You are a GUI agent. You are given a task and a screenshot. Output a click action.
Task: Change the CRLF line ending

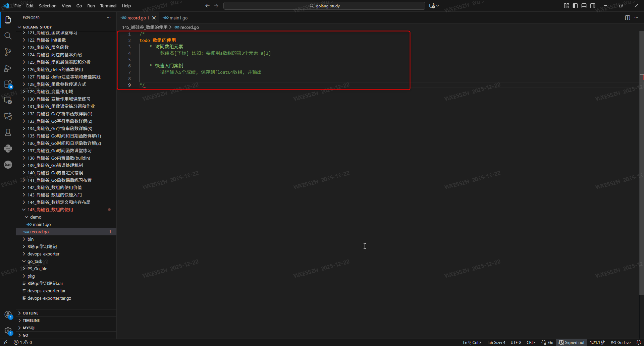pos(531,342)
